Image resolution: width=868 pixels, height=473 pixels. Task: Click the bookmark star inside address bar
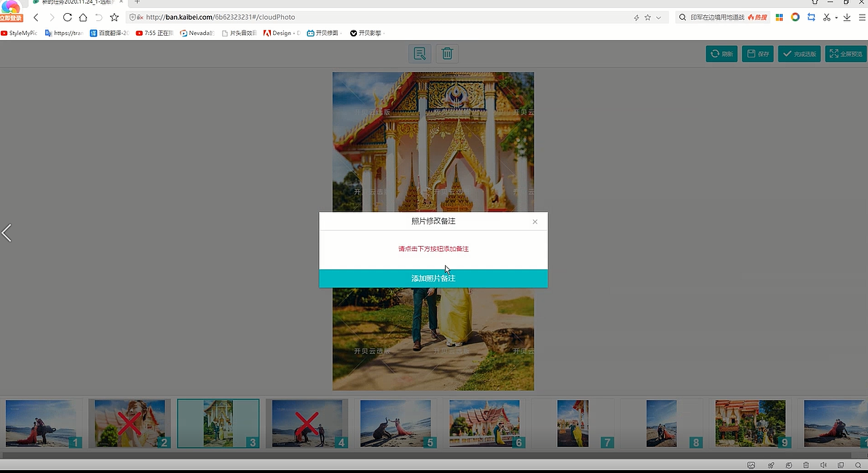(x=647, y=17)
